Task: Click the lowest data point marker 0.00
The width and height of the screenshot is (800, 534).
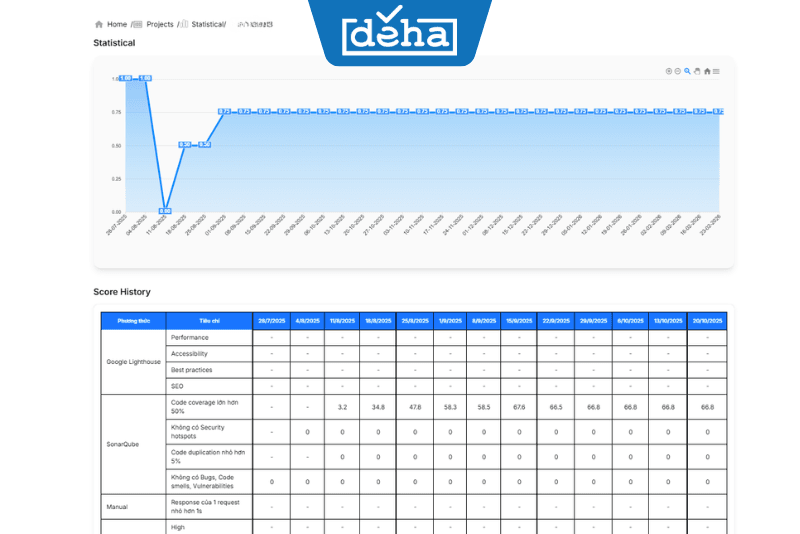Action: click(165, 211)
